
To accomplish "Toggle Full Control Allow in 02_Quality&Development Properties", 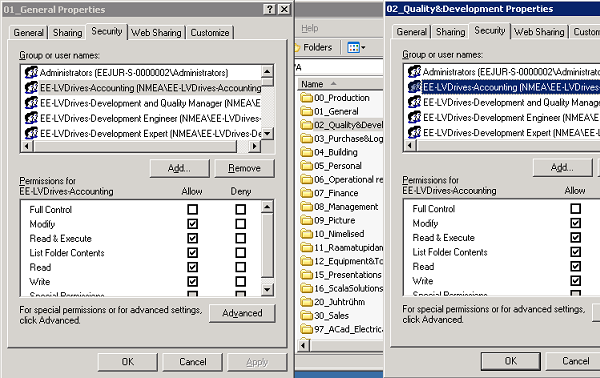I will (576, 209).
